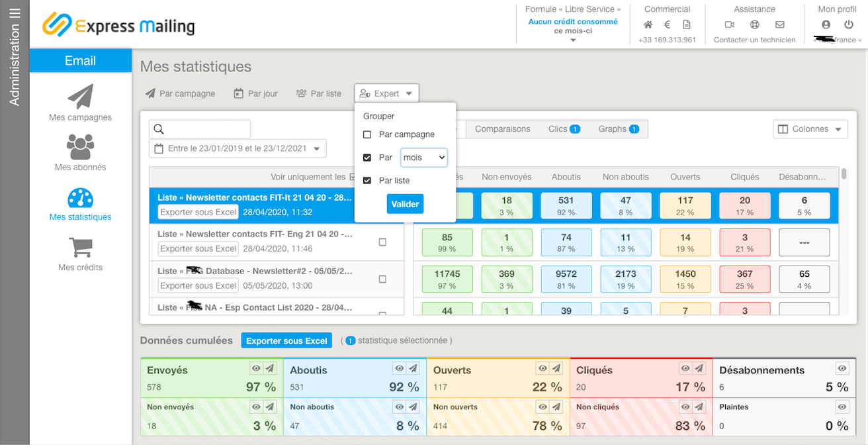Toggle eye icon in Envoyés card
Image resolution: width=868 pixels, height=445 pixels.
click(x=255, y=369)
